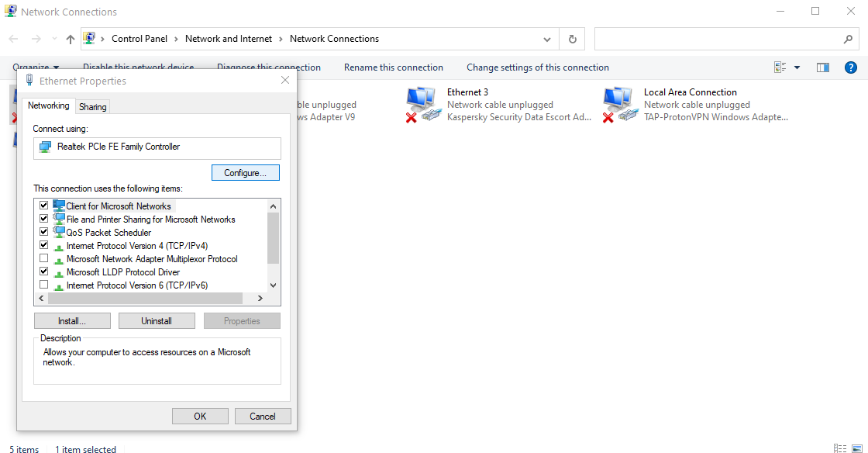Click the Back navigation arrow
The image size is (868, 453).
pos(14,39)
